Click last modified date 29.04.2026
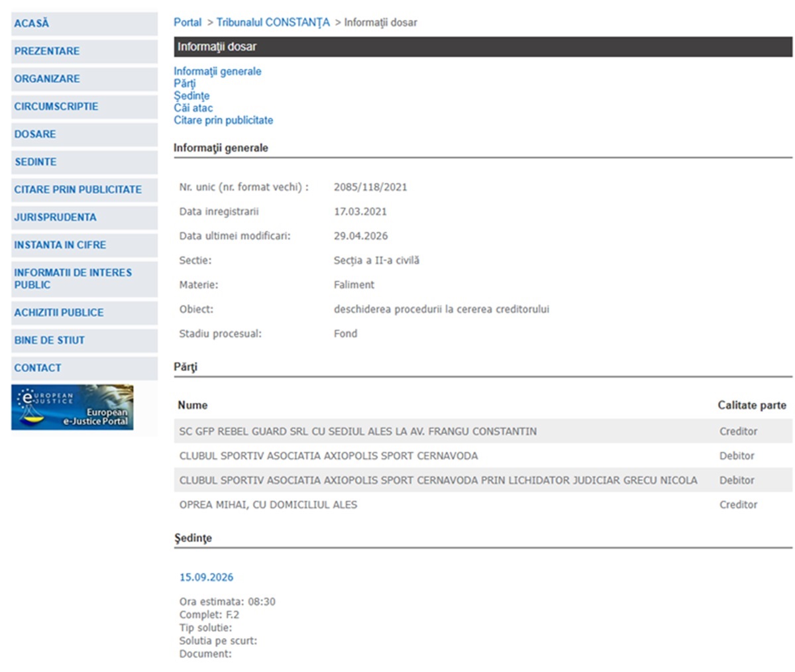 (361, 236)
